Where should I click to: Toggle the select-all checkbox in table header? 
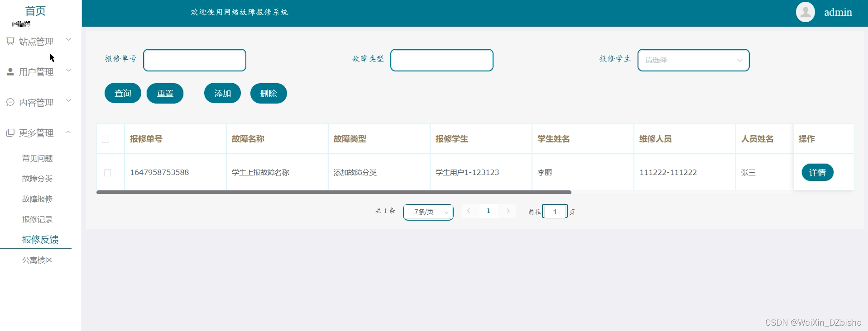pos(106,139)
